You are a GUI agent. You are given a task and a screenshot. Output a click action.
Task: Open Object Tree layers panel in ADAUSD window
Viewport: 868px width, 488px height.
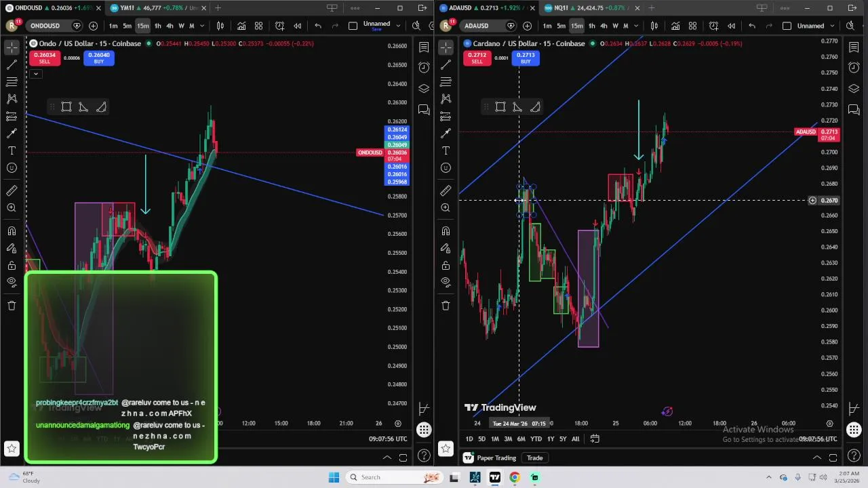tap(854, 89)
